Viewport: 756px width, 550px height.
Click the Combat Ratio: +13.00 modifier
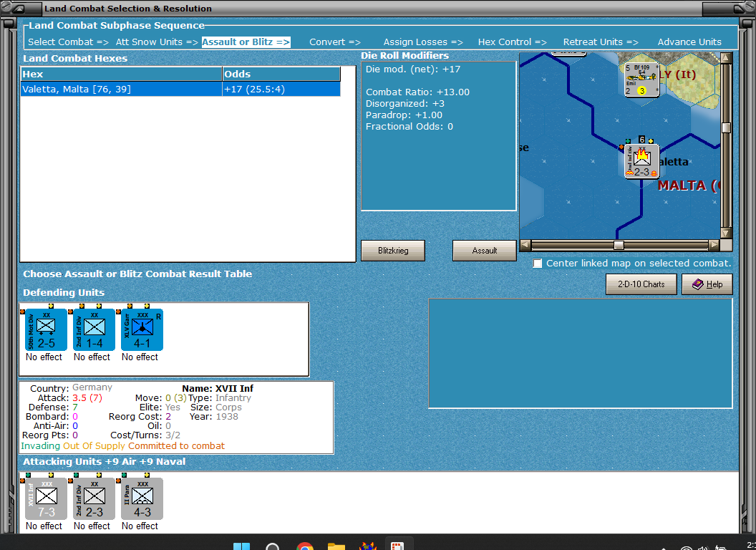click(x=417, y=92)
